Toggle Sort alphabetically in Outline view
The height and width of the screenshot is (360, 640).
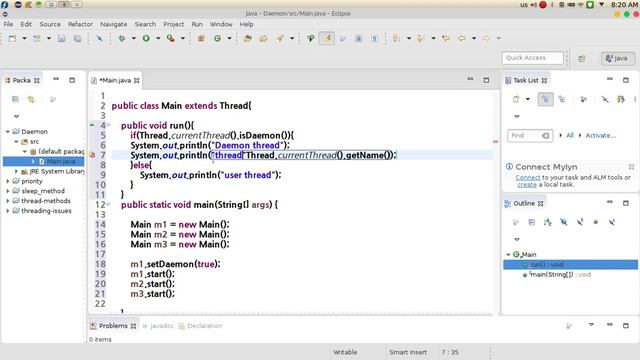pyautogui.click(x=548, y=222)
